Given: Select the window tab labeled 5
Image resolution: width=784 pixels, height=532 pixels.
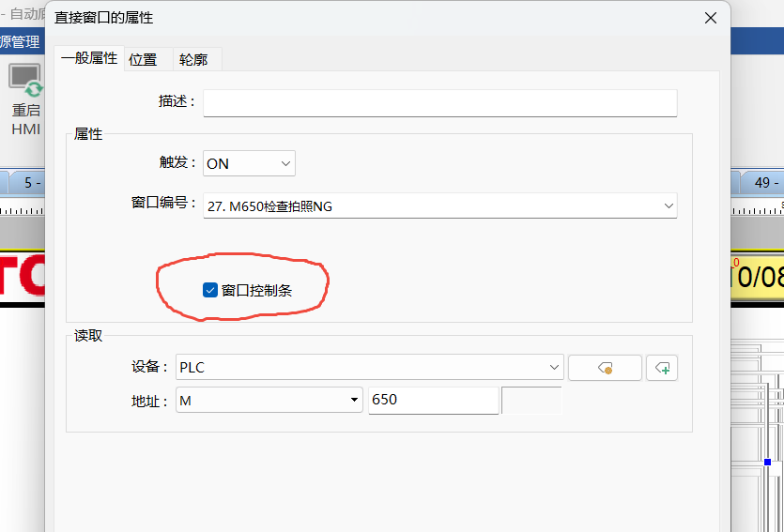Looking at the screenshot, I should 26,182.
